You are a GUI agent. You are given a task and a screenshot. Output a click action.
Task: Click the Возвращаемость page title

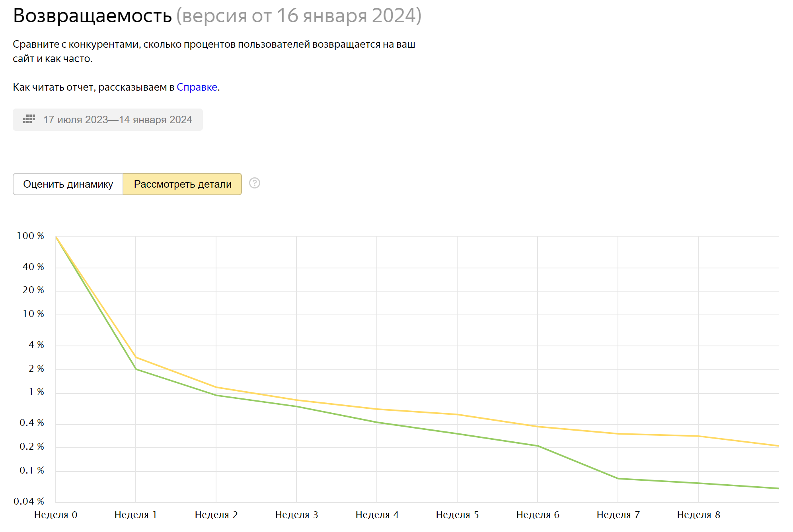92,16
